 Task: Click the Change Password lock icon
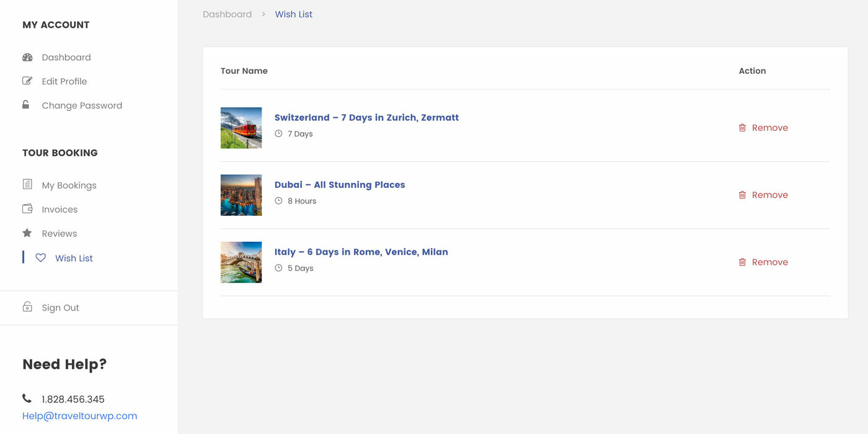coord(26,105)
